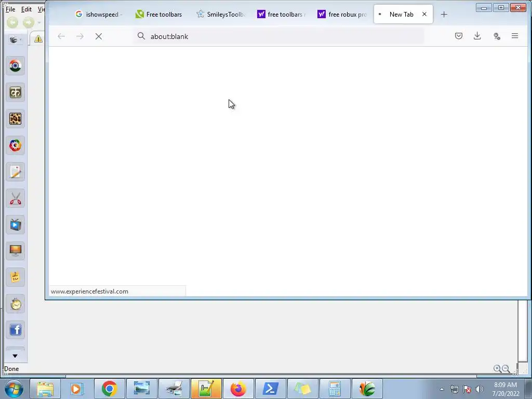Viewport: 532px width, 399px height.
Task: Click the background window's vertical scrollbar
Action: tap(523, 331)
